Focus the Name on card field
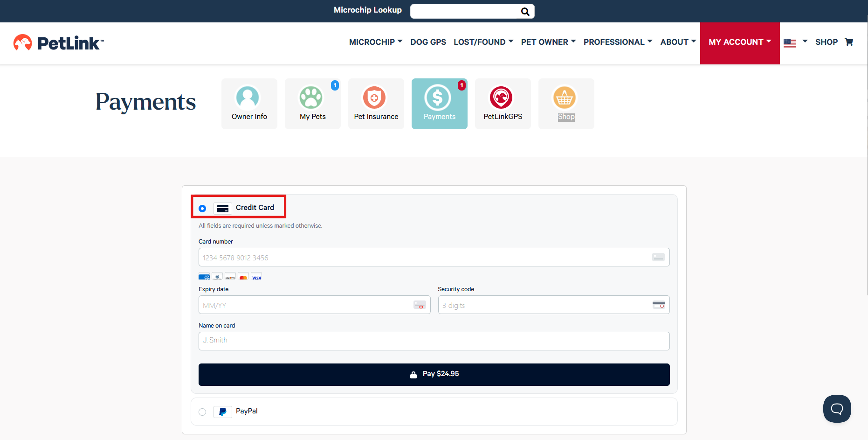 pos(434,341)
